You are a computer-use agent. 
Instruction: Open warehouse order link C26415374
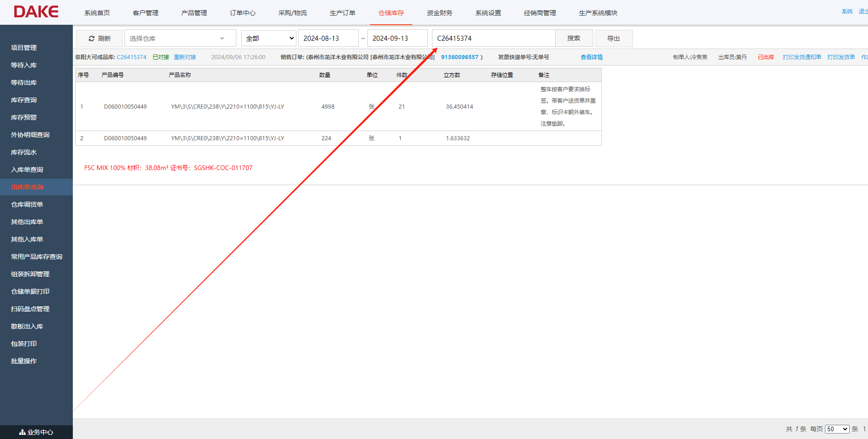click(131, 57)
